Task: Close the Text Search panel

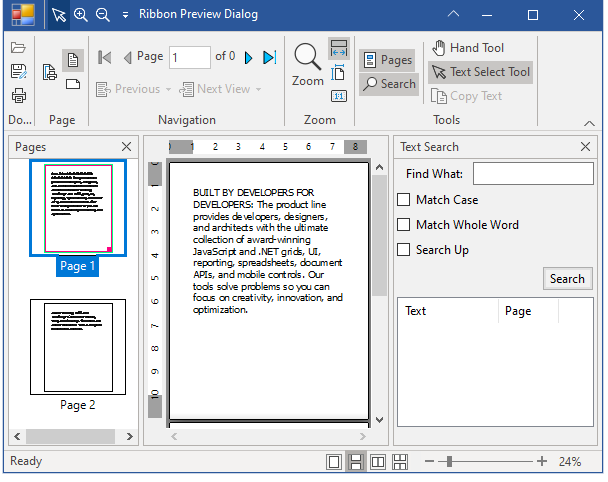Action: pos(585,147)
